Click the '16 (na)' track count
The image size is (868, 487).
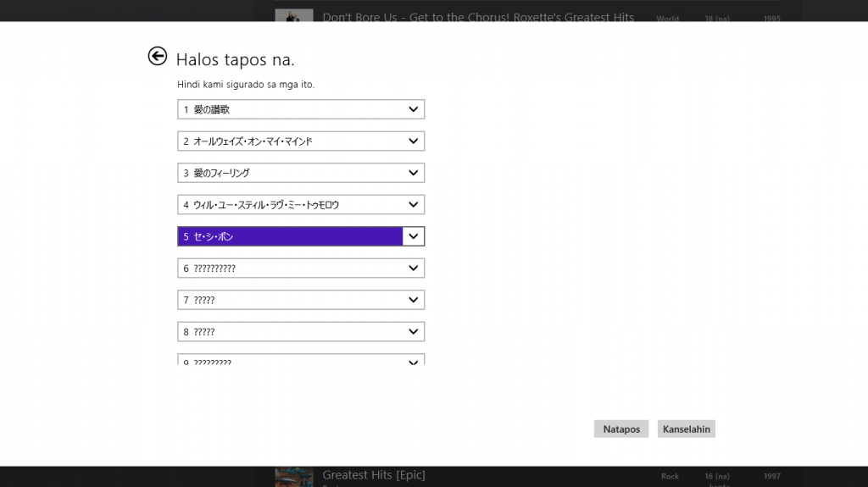click(x=717, y=476)
